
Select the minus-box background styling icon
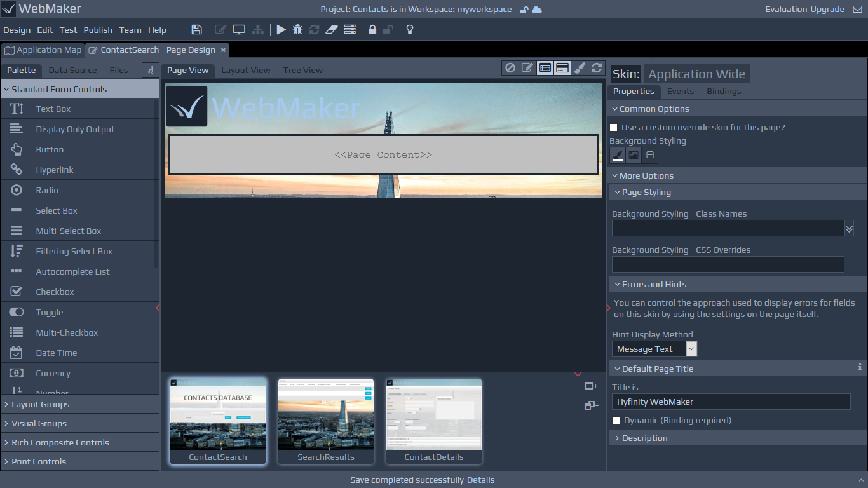(x=650, y=155)
